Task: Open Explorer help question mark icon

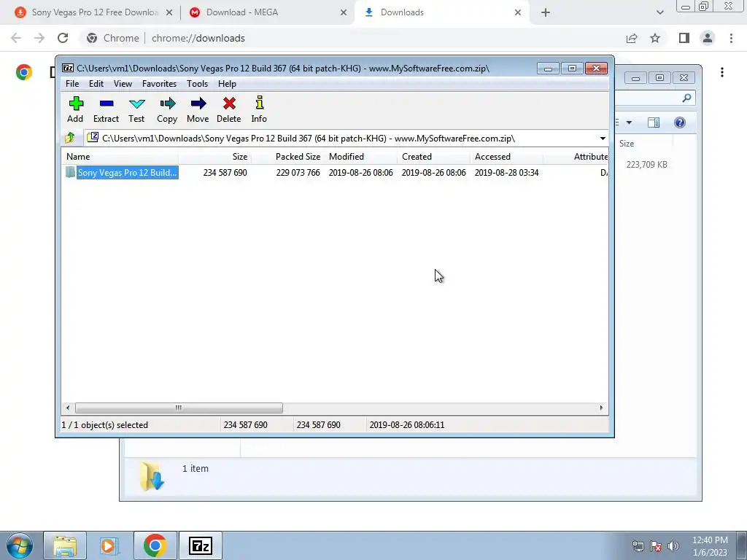Action: (680, 122)
